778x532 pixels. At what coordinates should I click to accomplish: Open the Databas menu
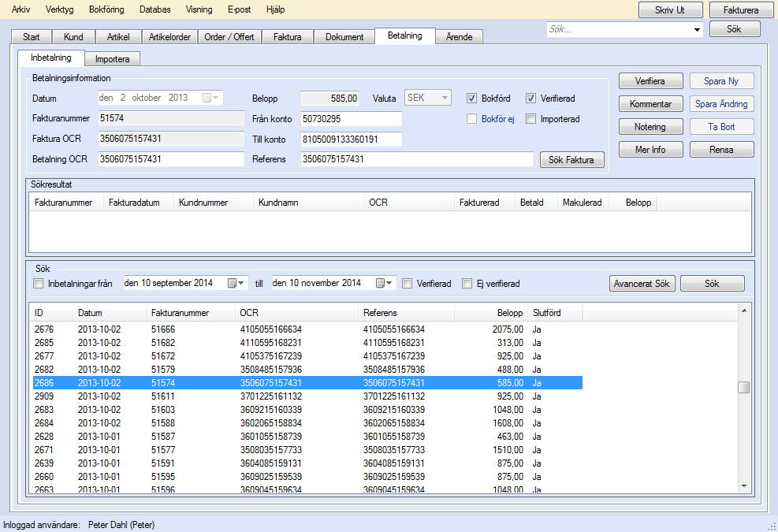coord(154,9)
